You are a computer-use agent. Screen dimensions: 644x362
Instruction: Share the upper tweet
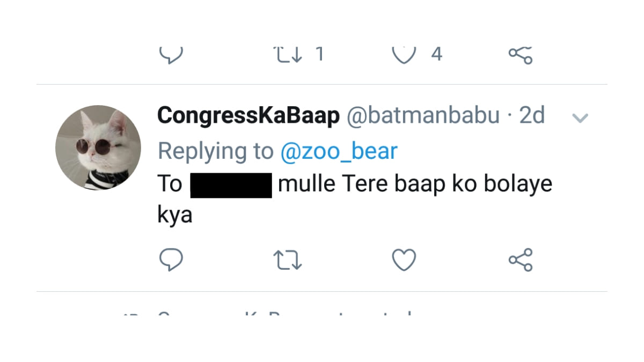[x=520, y=54]
